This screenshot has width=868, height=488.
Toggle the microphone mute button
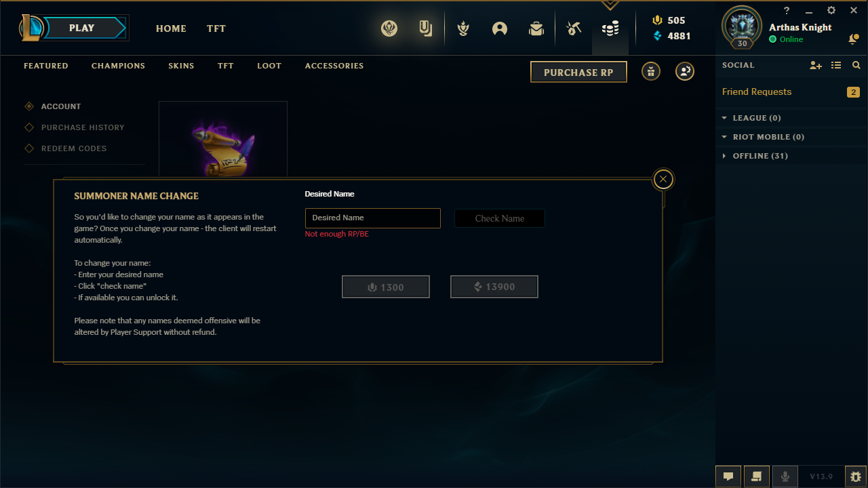pos(785,476)
